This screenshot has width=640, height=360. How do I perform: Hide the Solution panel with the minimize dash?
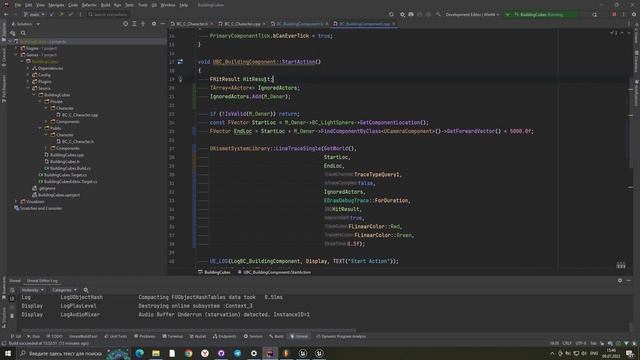(x=162, y=24)
